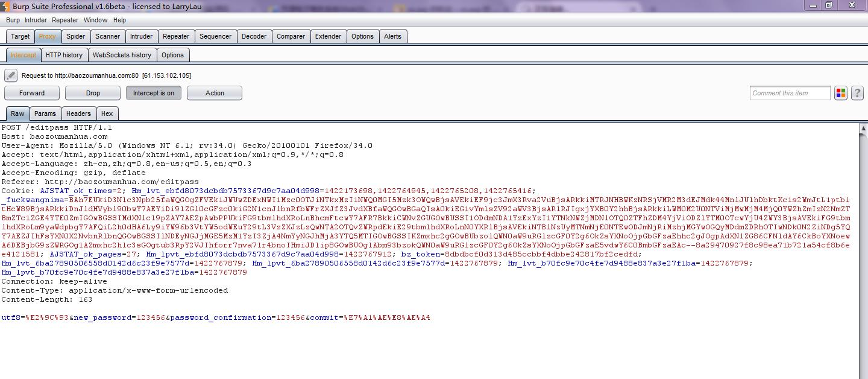The width and height of the screenshot is (868, 379).
Task: Click the password_confirmation parameter in body
Action: (221, 317)
